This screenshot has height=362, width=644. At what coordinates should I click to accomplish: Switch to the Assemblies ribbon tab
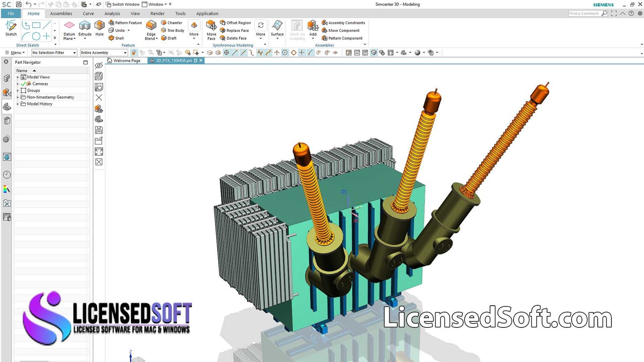point(61,13)
